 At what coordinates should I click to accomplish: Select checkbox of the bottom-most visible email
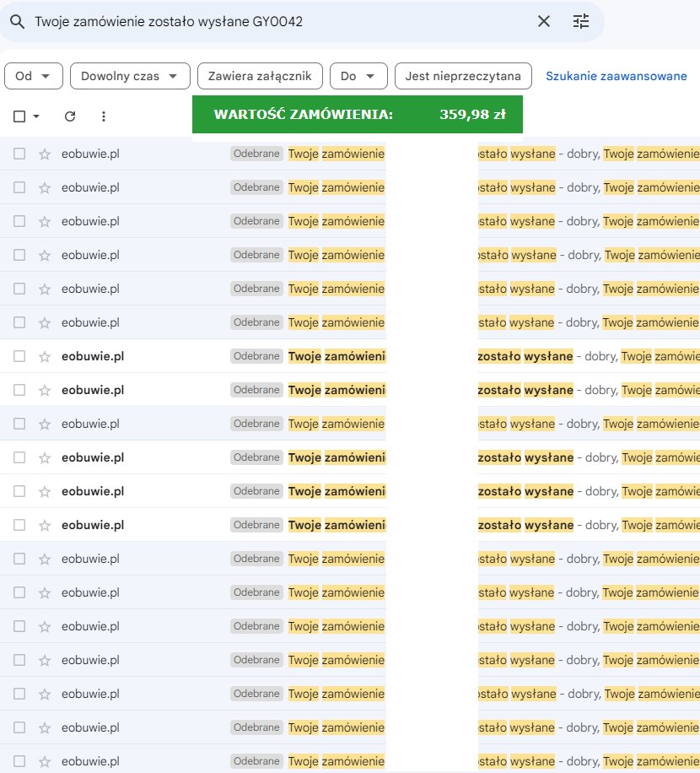click(x=19, y=761)
